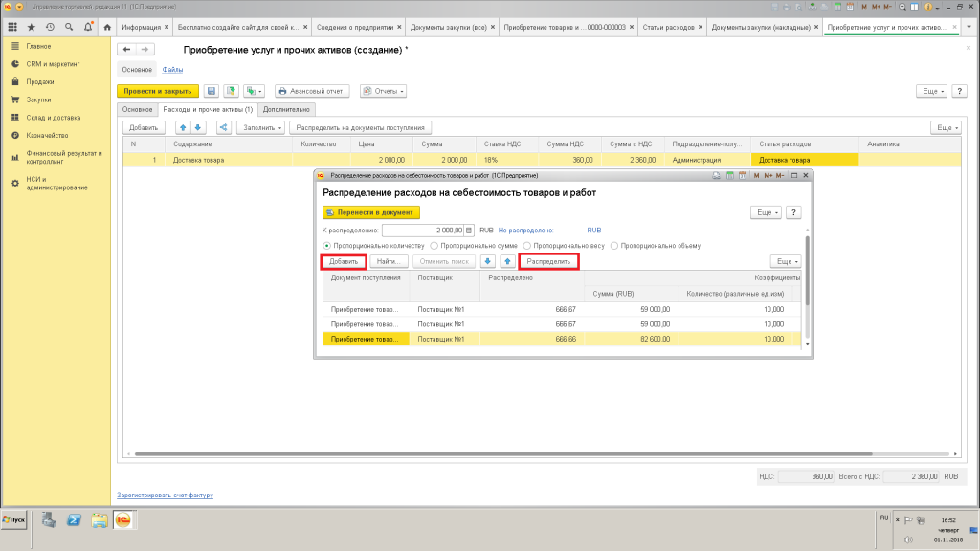
Task: Open Еще menu above the expenses table
Action: click(x=946, y=127)
